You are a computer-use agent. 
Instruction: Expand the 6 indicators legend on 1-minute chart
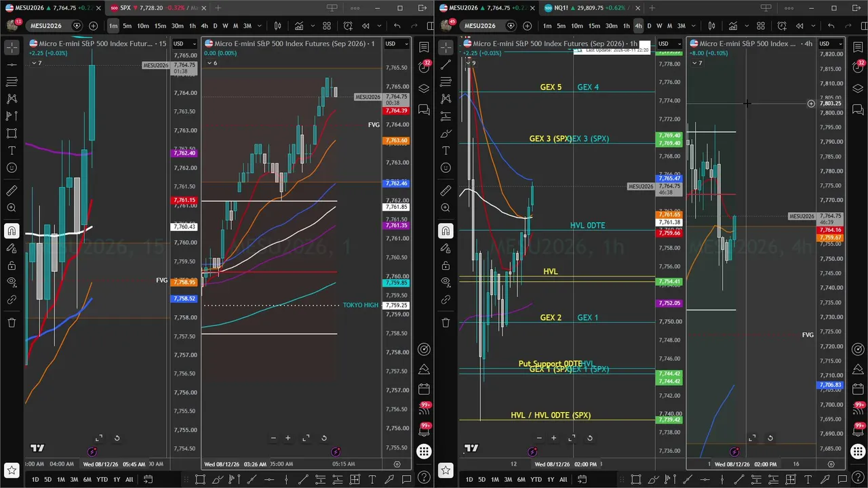coord(212,63)
